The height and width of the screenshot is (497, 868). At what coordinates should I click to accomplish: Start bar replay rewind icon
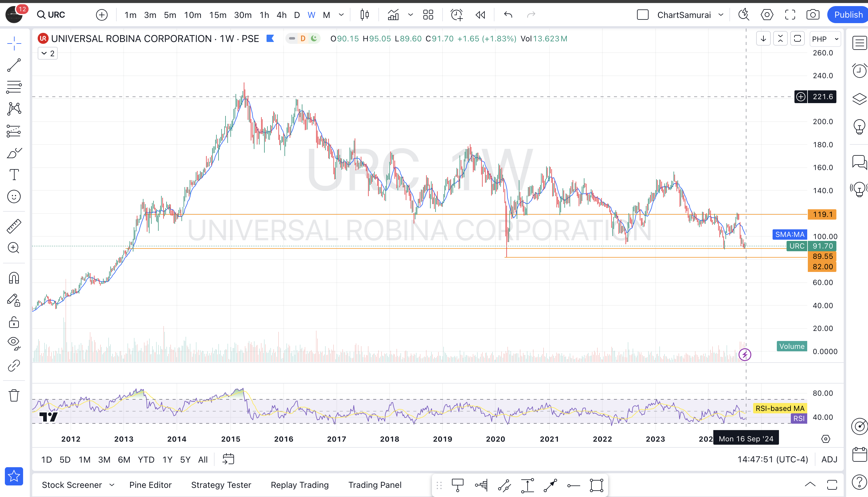480,15
